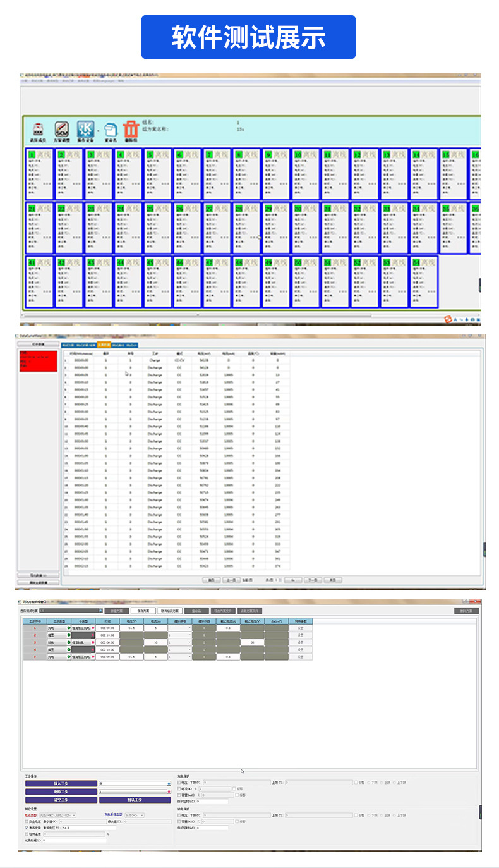Select channel 41 offline card
This screenshot has width=499, height=868.
pos(39,282)
